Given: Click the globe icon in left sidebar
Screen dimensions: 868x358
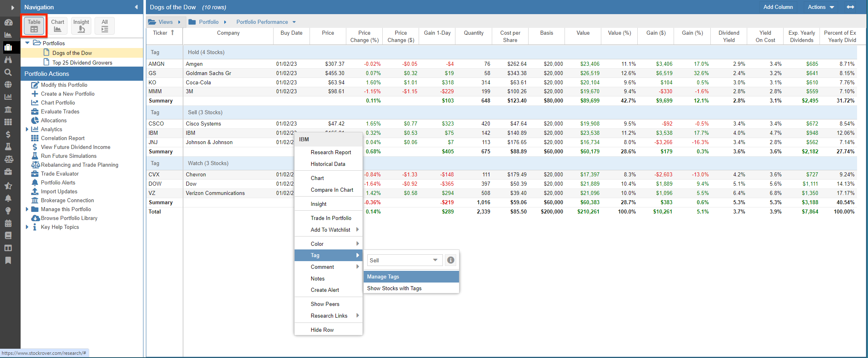Looking at the screenshot, I should tap(8, 85).
